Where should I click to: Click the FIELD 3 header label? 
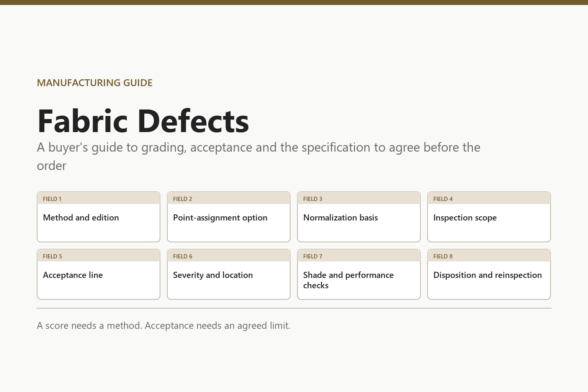(313, 199)
